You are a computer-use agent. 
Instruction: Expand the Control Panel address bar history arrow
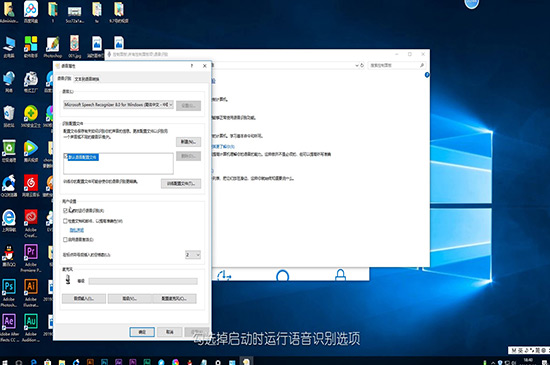click(x=357, y=65)
